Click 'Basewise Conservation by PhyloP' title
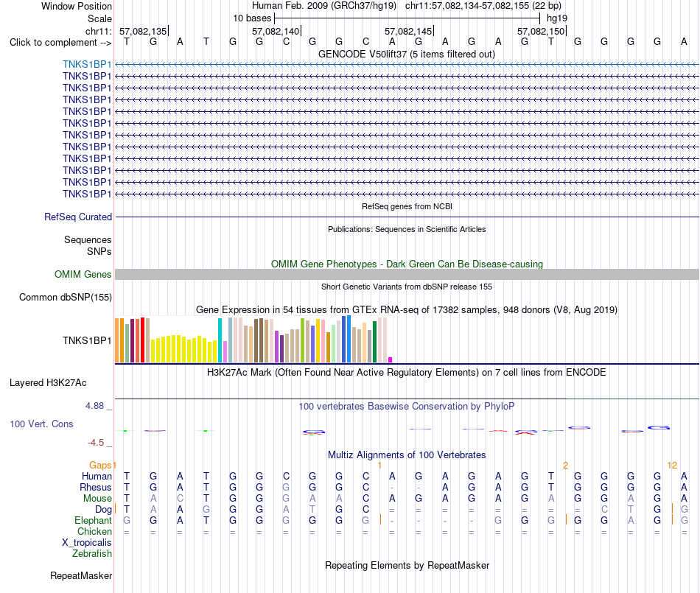The height and width of the screenshot is (593, 700). 407,406
